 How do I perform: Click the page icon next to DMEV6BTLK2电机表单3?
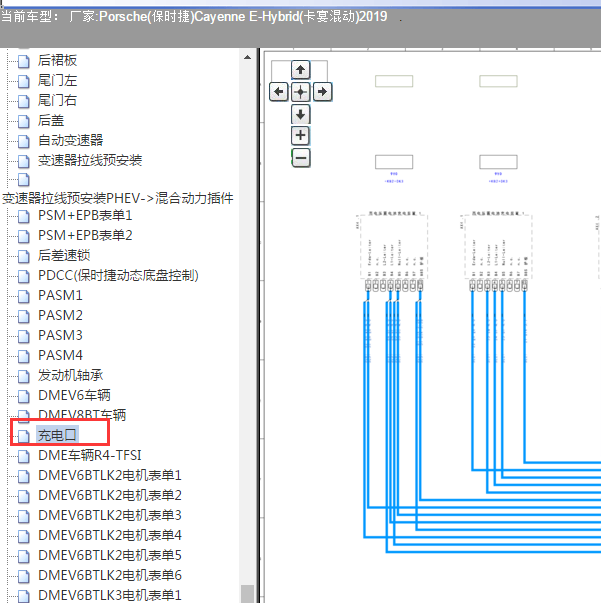click(x=24, y=516)
